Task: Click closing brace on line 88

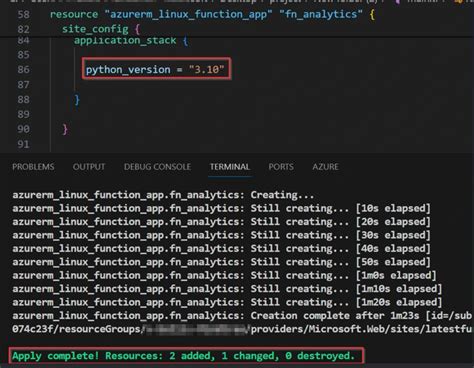Action: coord(77,99)
